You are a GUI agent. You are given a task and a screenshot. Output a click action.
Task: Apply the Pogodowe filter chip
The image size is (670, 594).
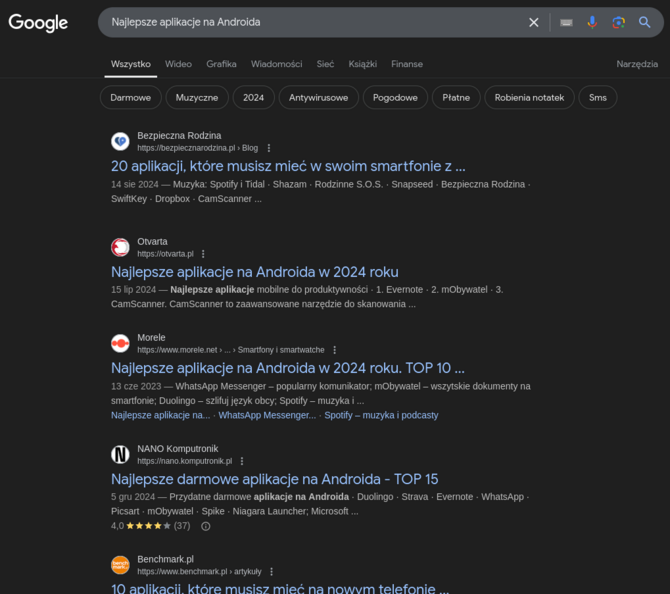click(x=395, y=97)
